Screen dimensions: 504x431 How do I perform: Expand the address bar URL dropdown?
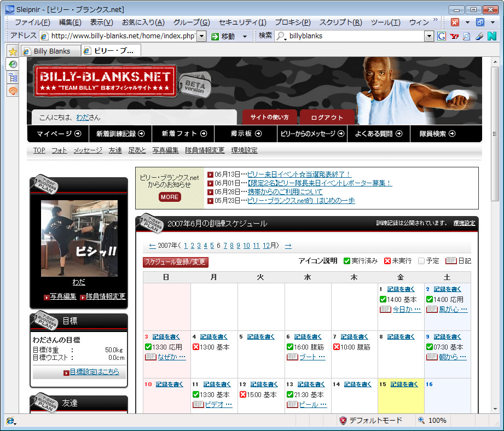201,36
